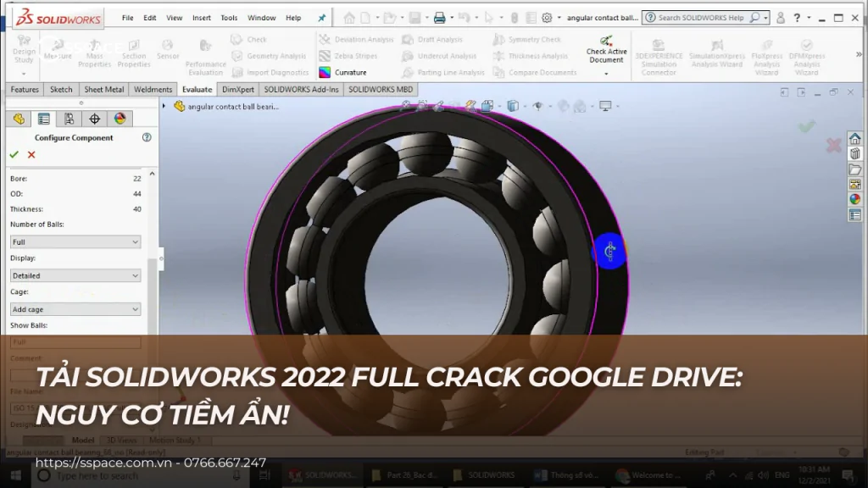Open the ConfigurationManager tab

70,119
